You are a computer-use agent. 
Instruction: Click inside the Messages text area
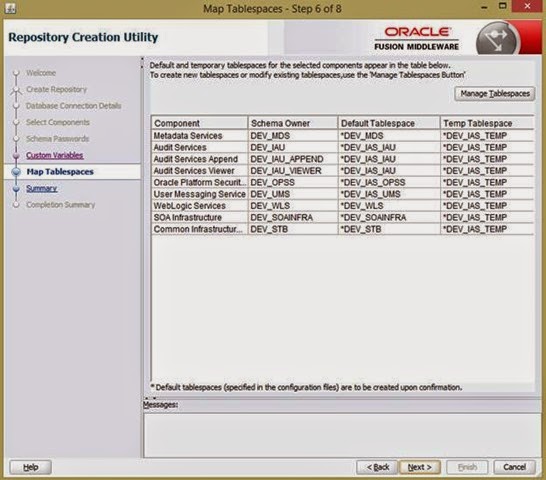(x=342, y=435)
